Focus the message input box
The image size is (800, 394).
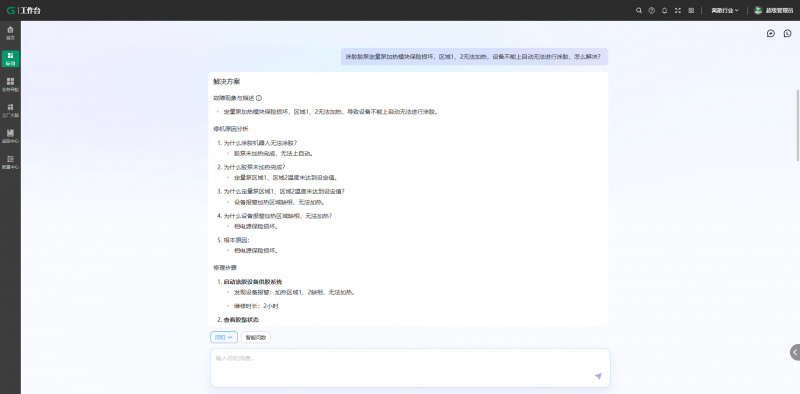tap(410, 368)
